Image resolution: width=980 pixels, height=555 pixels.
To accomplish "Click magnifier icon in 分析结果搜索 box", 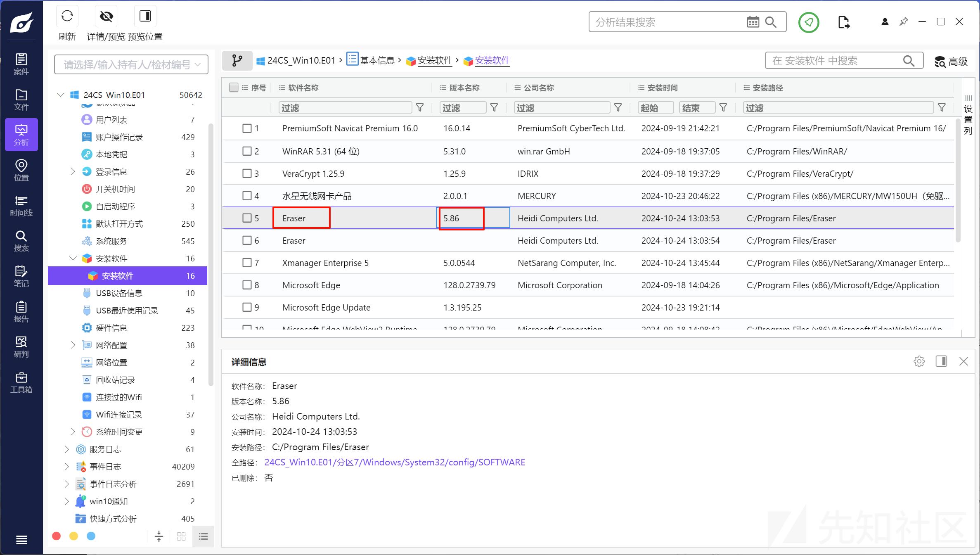I will point(771,22).
